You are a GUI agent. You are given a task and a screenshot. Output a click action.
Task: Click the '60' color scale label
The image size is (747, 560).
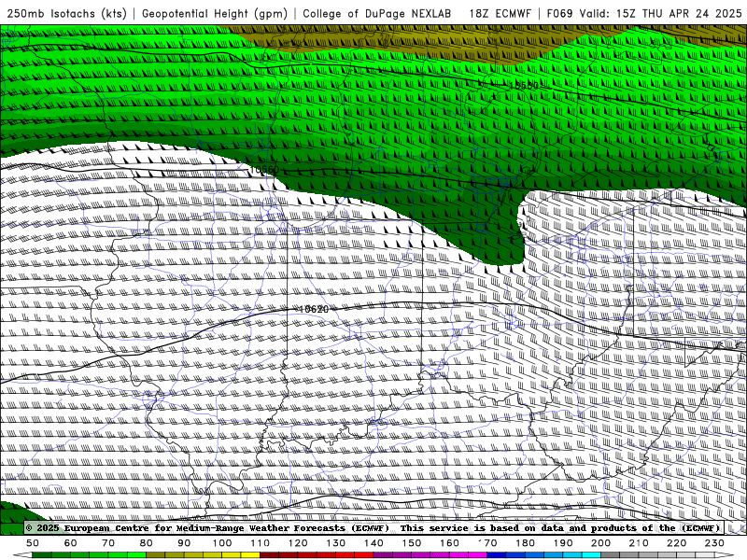(x=70, y=543)
